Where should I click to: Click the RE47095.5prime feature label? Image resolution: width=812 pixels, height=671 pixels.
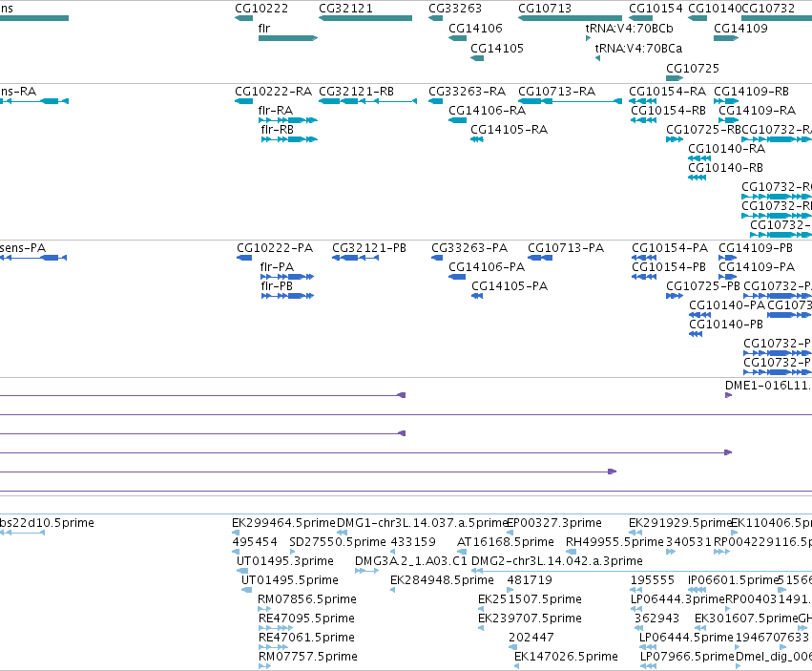pyautogui.click(x=306, y=619)
